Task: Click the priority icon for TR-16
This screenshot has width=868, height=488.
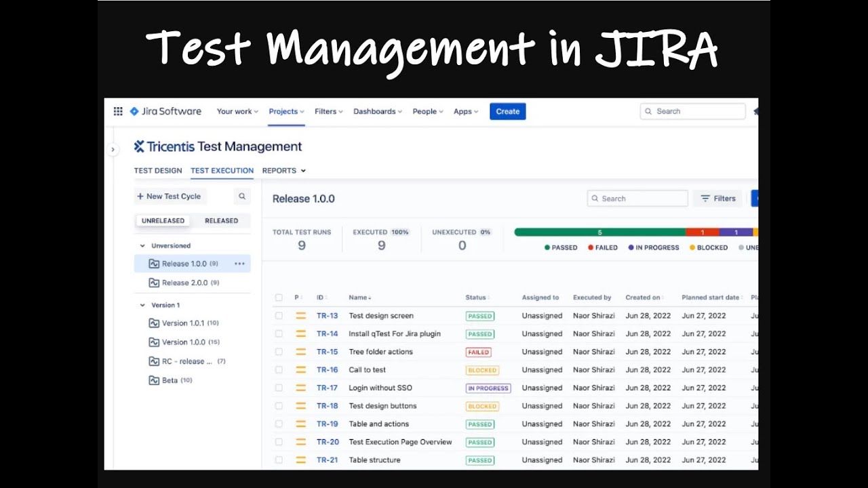Action: point(300,370)
